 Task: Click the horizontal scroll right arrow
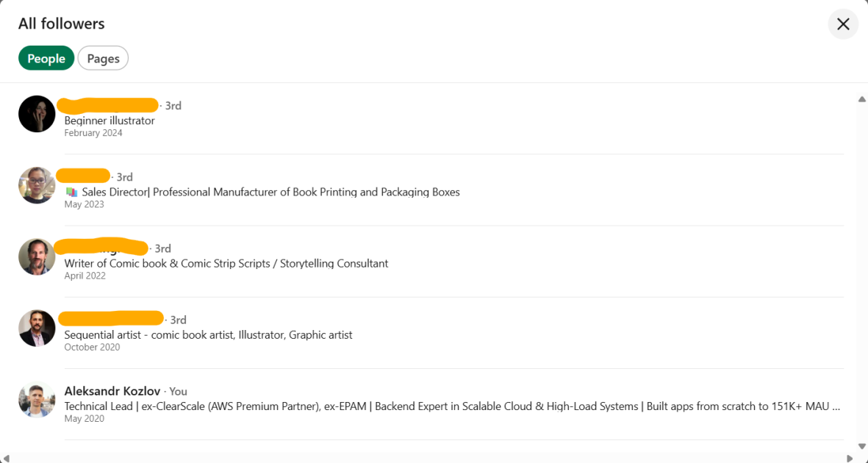pyautogui.click(x=850, y=457)
